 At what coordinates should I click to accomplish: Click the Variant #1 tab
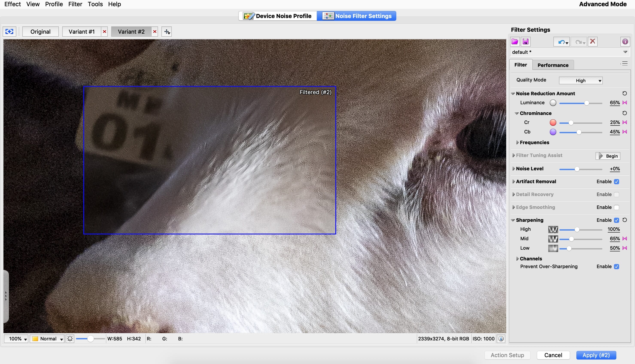[x=82, y=31]
